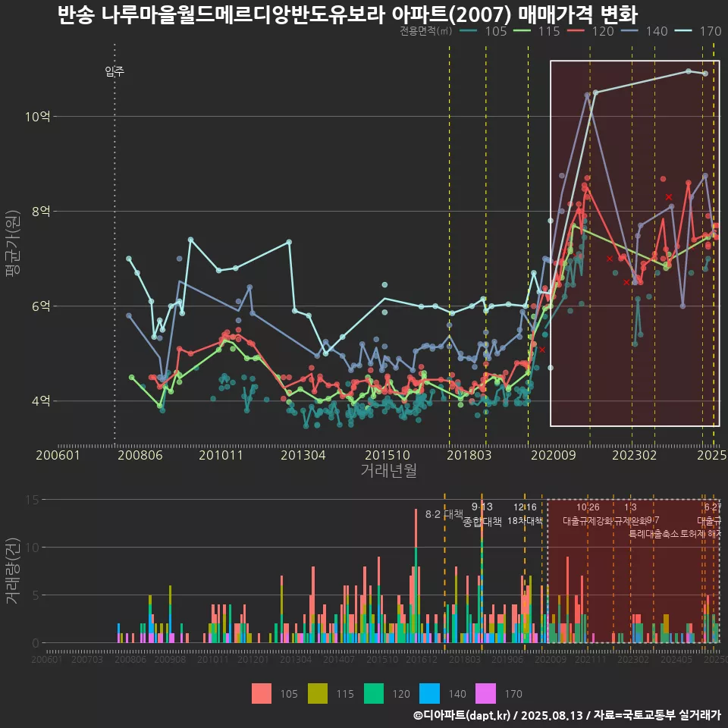Click 201304 on the price chart x-axis
Image resolution: width=728 pixels, height=728 pixels.
[303, 455]
